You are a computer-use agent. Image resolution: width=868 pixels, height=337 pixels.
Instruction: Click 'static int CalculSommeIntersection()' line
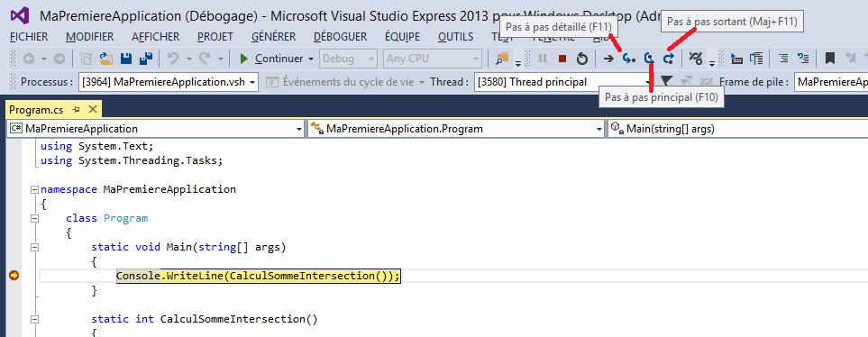click(x=205, y=319)
